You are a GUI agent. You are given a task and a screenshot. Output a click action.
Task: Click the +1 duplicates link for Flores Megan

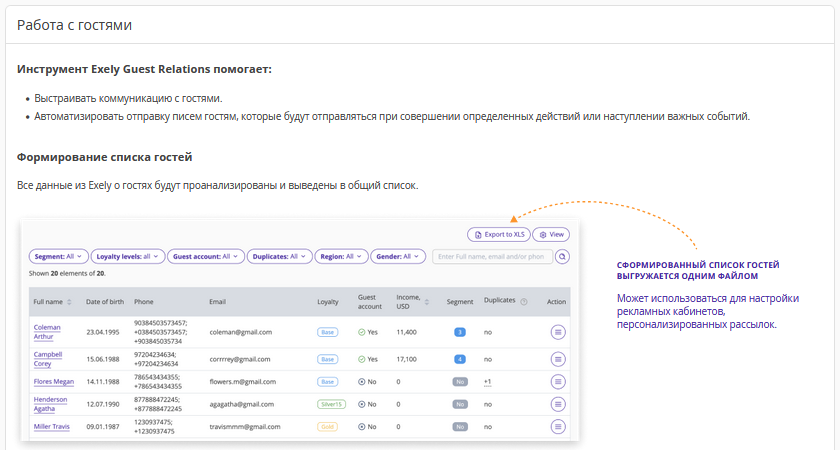tap(487, 381)
